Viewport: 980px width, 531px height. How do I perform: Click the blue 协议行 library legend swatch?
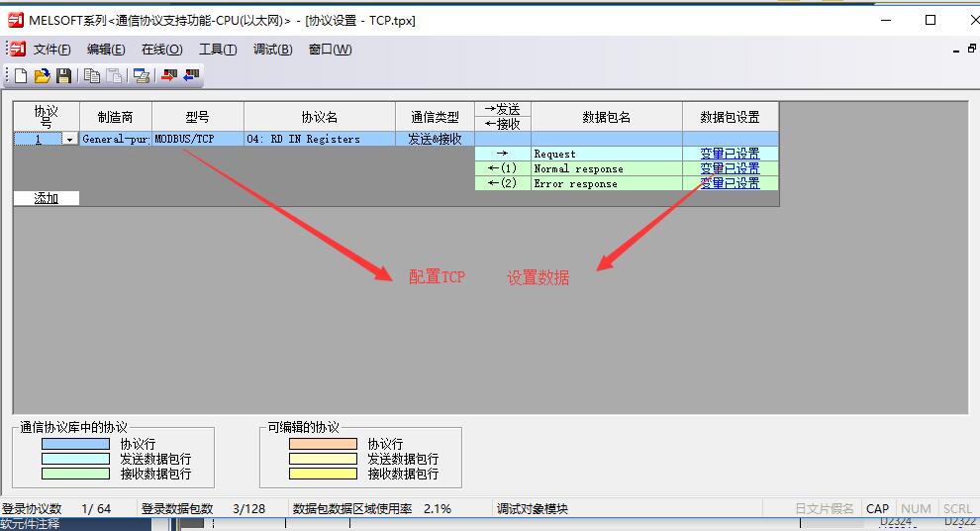pos(75,444)
